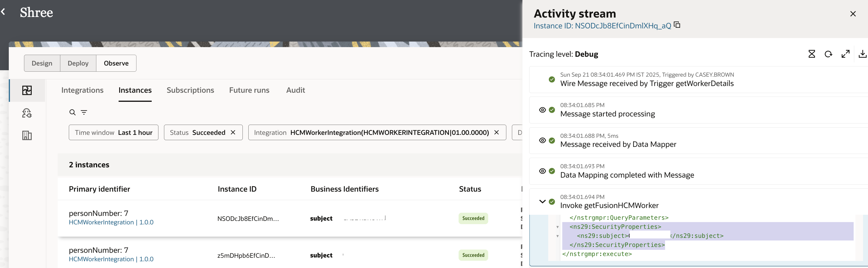Image resolution: width=868 pixels, height=268 pixels.
Task: Collapse the Invoke getFusionHCMWorker entry
Action: click(x=542, y=201)
